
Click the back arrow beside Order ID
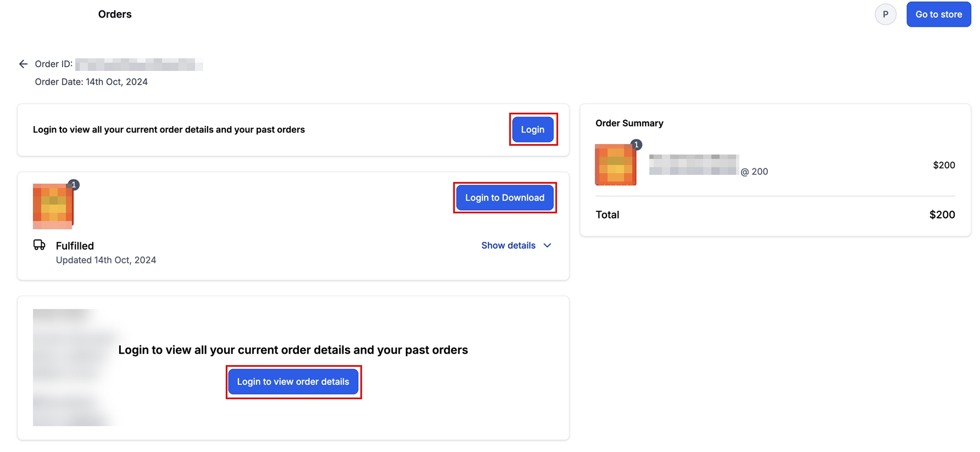[23, 64]
